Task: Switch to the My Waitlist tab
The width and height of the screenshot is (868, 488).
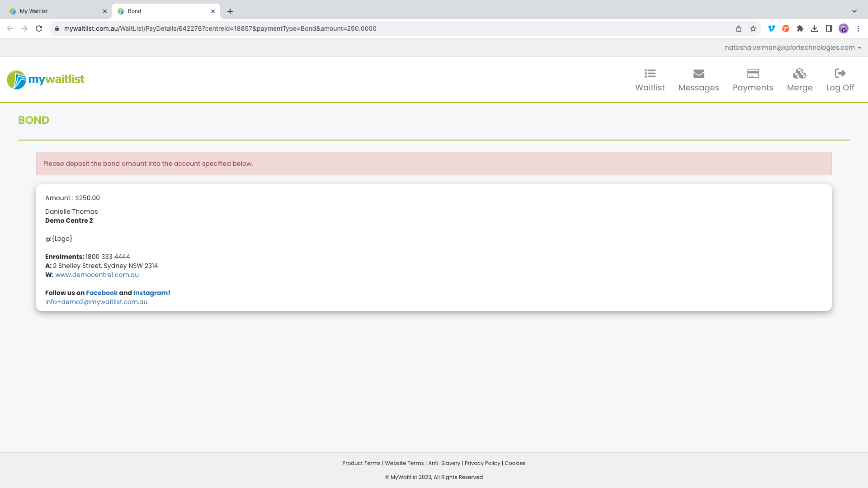Action: (54, 11)
